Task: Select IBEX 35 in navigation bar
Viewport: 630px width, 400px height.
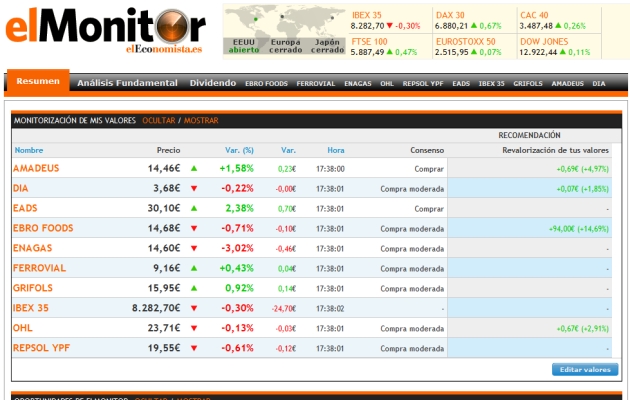Action: pos(491,84)
